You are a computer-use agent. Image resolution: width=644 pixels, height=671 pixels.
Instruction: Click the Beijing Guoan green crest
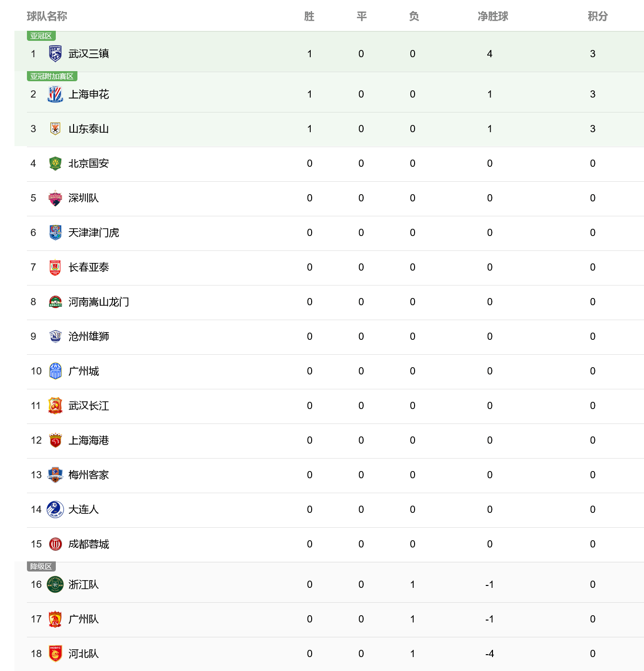pos(55,163)
